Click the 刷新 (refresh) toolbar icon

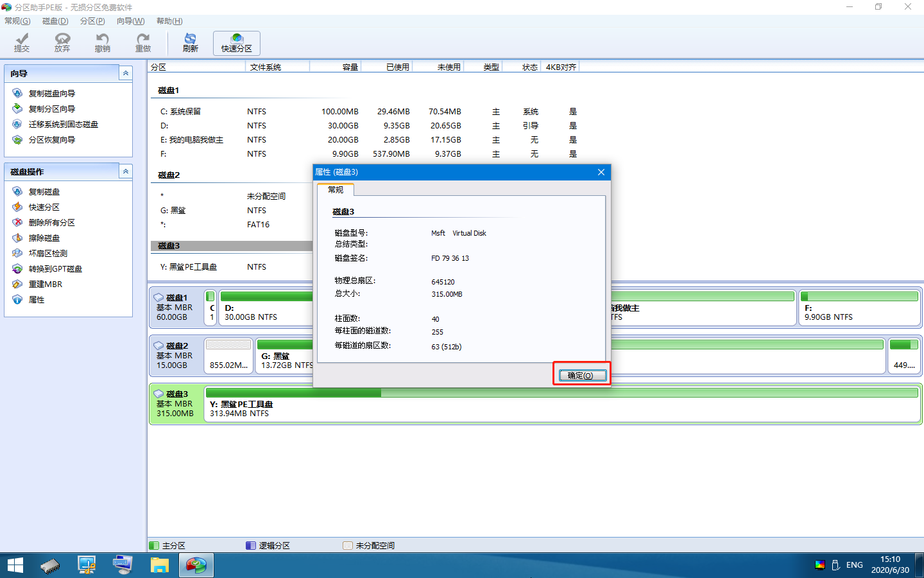pyautogui.click(x=191, y=43)
